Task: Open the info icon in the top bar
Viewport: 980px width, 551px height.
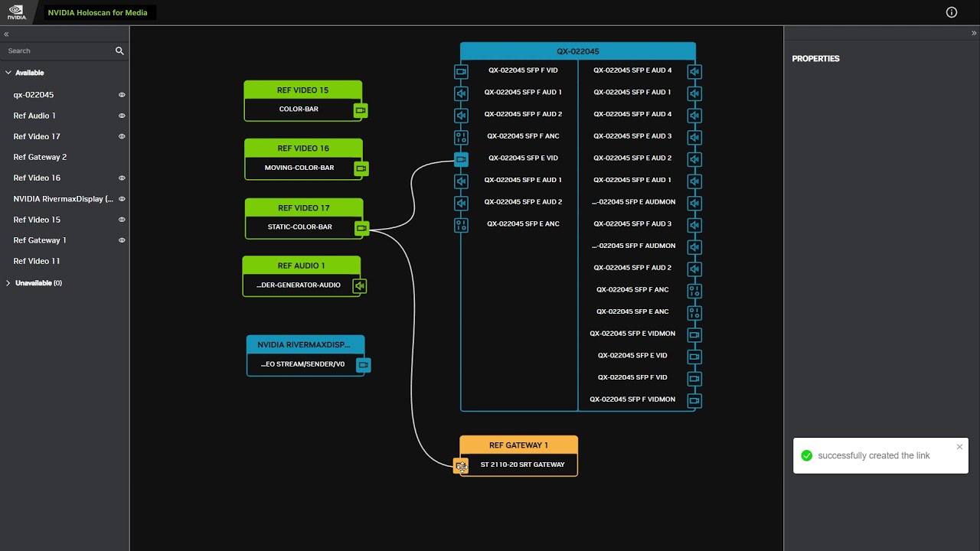Action: [952, 12]
